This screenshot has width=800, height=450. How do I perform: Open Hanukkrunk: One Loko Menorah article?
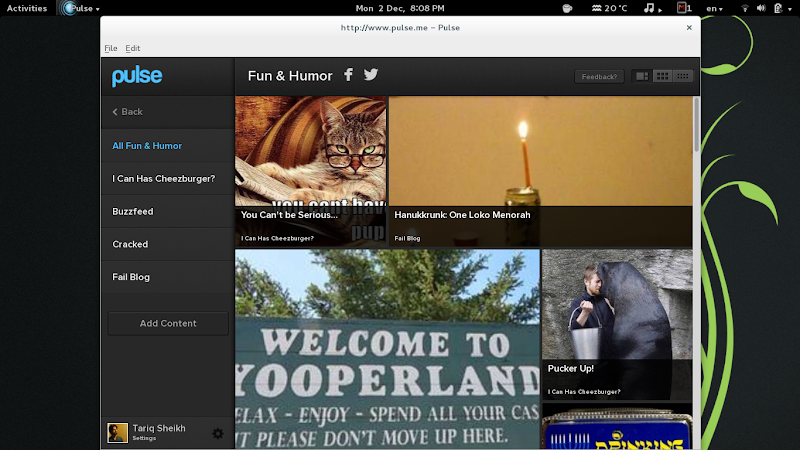tap(541, 171)
